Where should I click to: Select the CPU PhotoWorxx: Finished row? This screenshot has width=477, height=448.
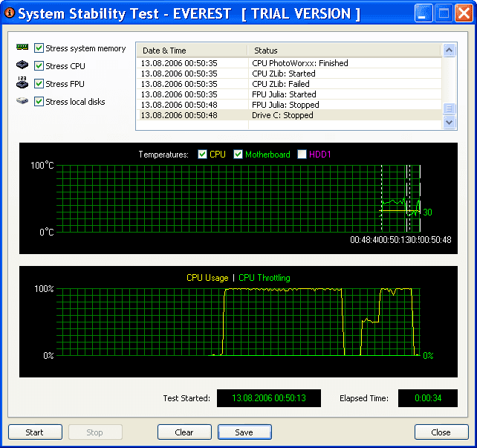[x=289, y=63]
